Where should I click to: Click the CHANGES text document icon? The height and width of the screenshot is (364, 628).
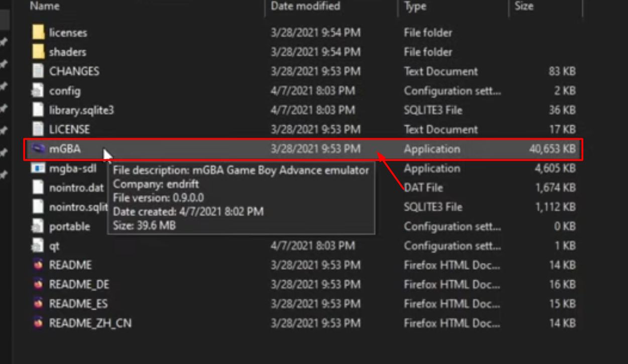[x=39, y=71]
